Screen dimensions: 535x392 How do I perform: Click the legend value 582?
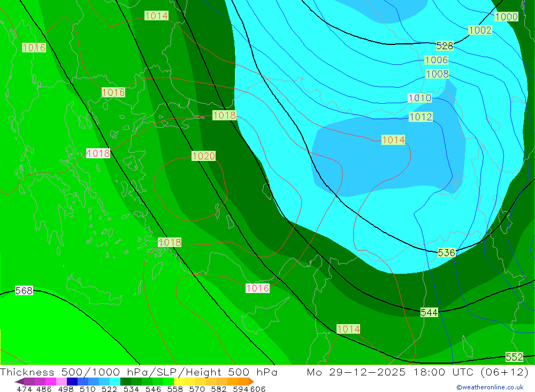point(219,389)
